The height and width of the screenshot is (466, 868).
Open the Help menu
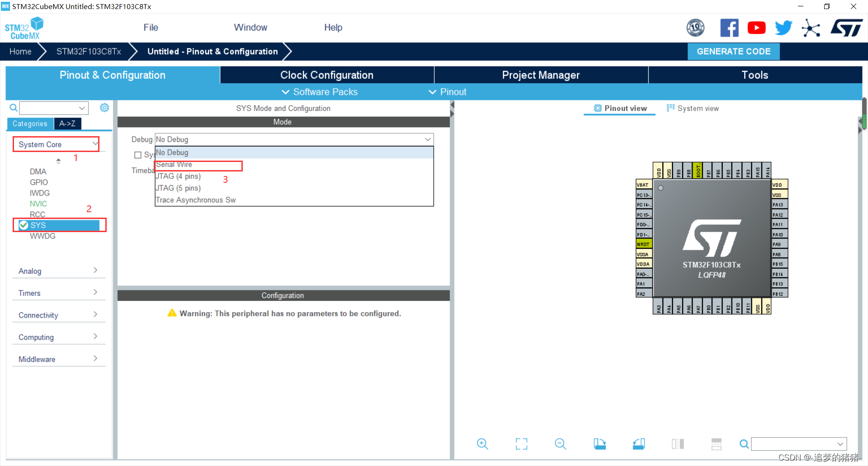pos(333,28)
